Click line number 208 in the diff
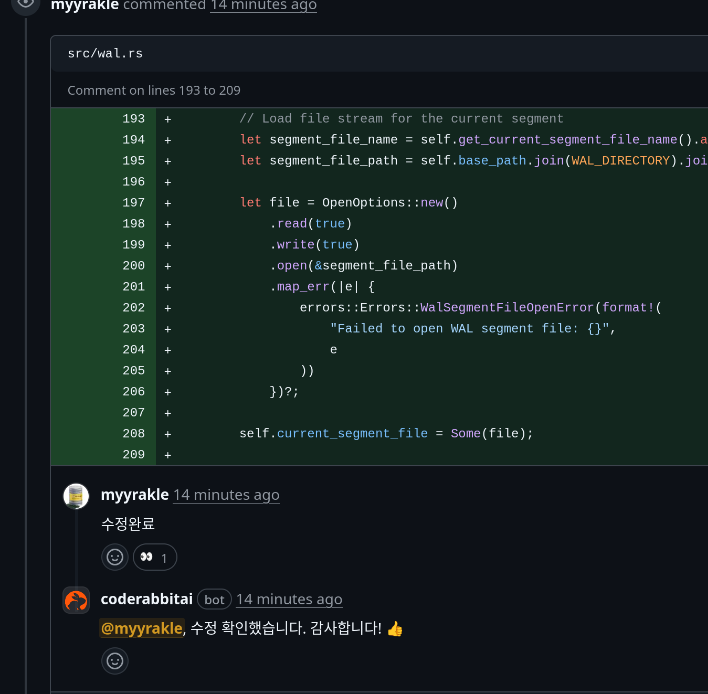Screen dimensions: 708x694 (x=134, y=434)
